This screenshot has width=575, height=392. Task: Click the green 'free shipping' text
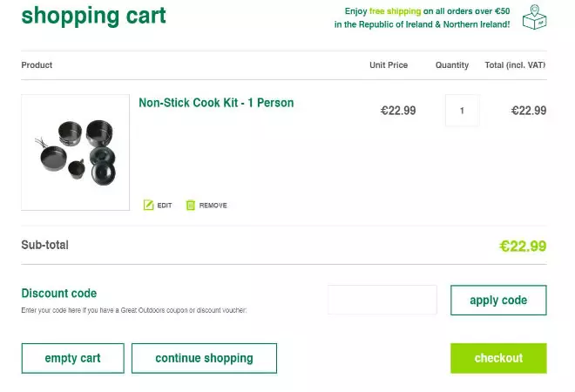[x=396, y=11]
